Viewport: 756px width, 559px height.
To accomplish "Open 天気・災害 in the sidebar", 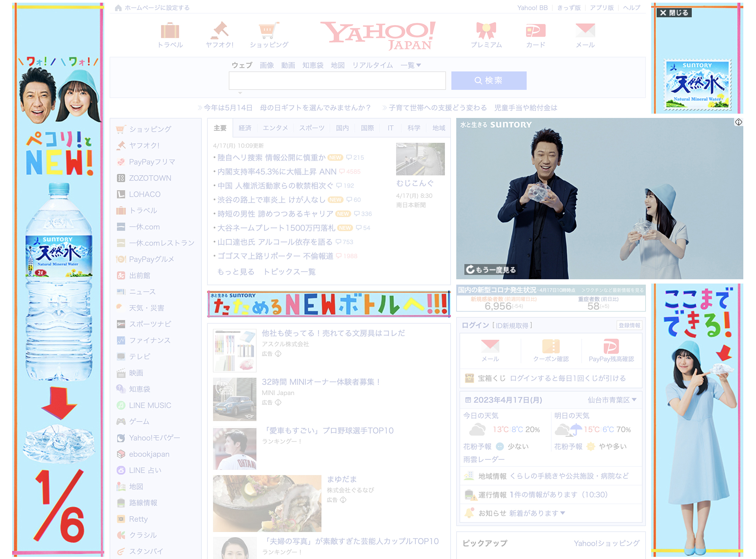I will point(147,308).
